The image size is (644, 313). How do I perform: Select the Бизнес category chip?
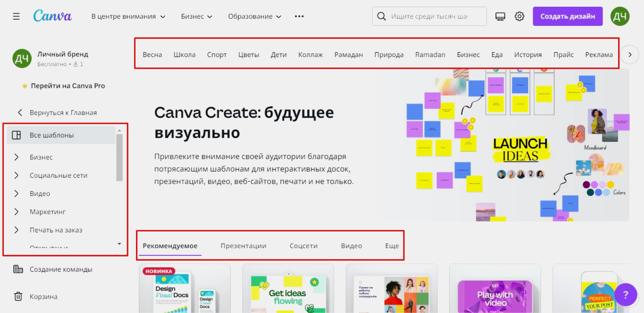pos(468,54)
